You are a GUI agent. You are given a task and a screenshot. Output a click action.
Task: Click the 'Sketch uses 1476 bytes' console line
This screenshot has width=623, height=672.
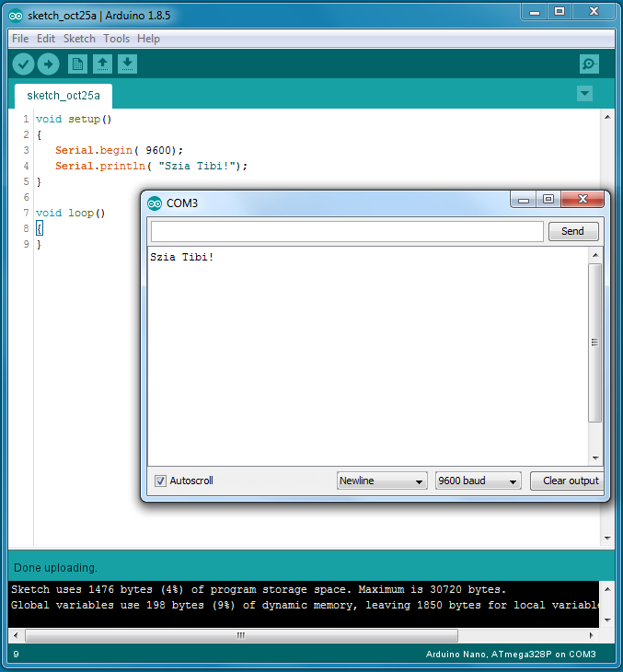click(x=259, y=590)
